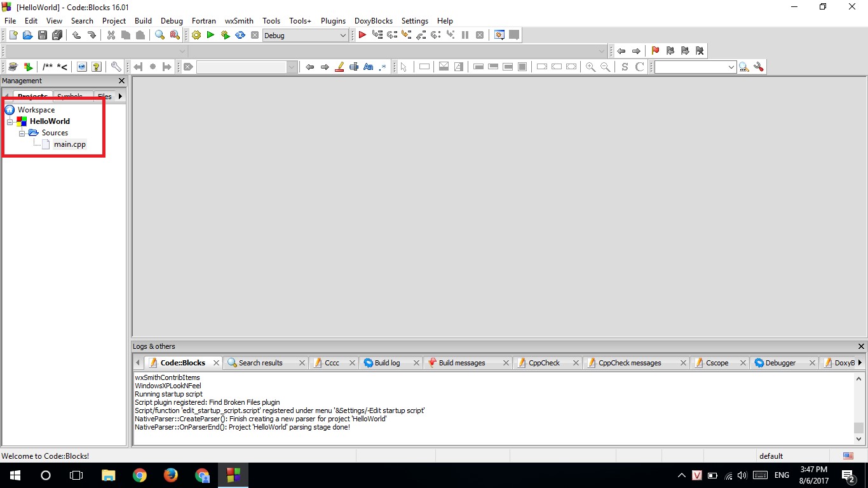Run the program with green arrow
Image resolution: width=868 pixels, height=488 pixels.
coord(210,36)
